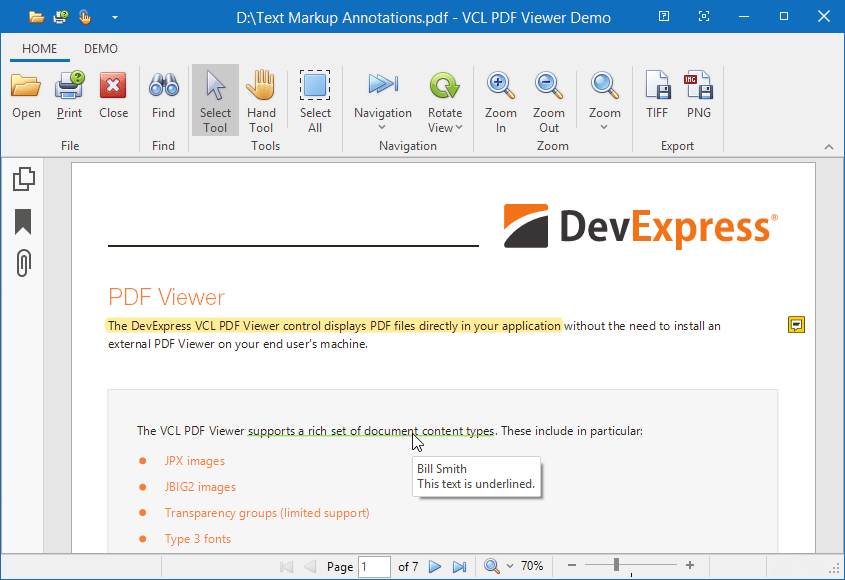Click Transparency groups (limited support) item
Viewport: 845px width, 580px height.
(x=267, y=513)
